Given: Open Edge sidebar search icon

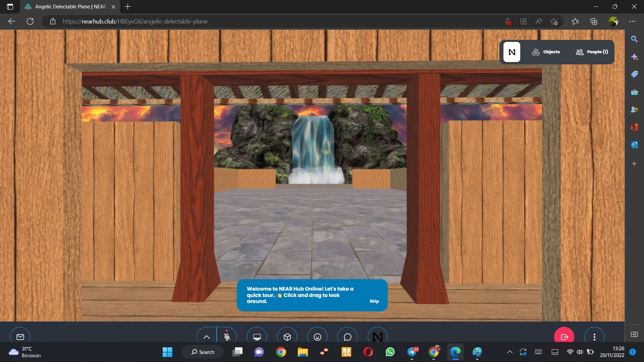Looking at the screenshot, I should pyautogui.click(x=634, y=39).
